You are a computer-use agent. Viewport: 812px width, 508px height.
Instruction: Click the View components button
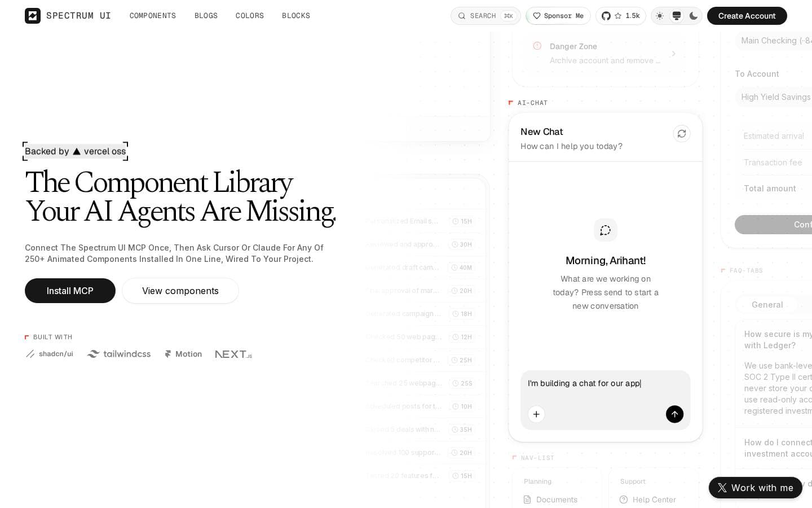[180, 291]
